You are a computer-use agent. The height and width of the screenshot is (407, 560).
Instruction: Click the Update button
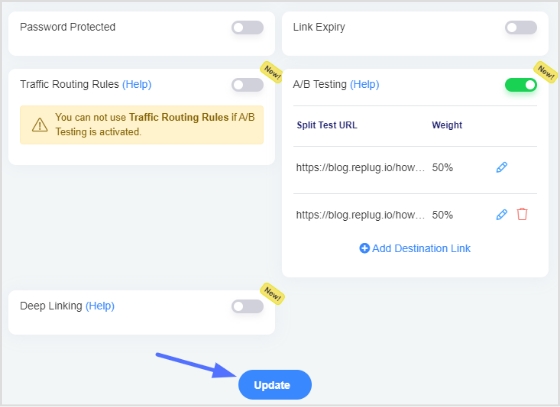point(275,385)
